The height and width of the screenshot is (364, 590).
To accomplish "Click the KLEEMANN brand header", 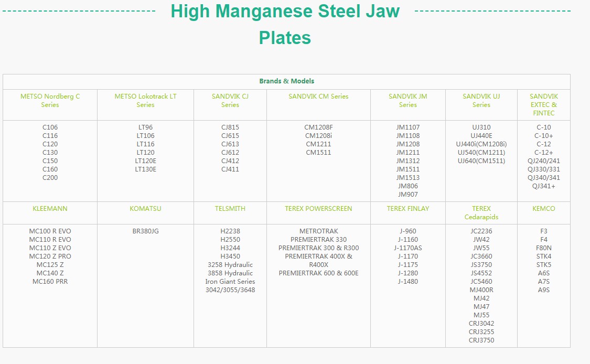I will 50,209.
